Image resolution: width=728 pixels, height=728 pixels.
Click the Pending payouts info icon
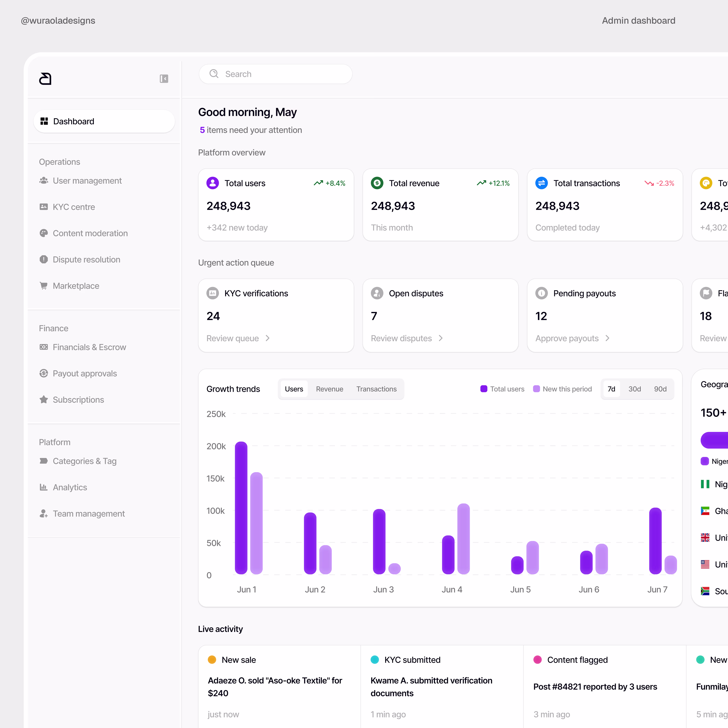(x=542, y=293)
